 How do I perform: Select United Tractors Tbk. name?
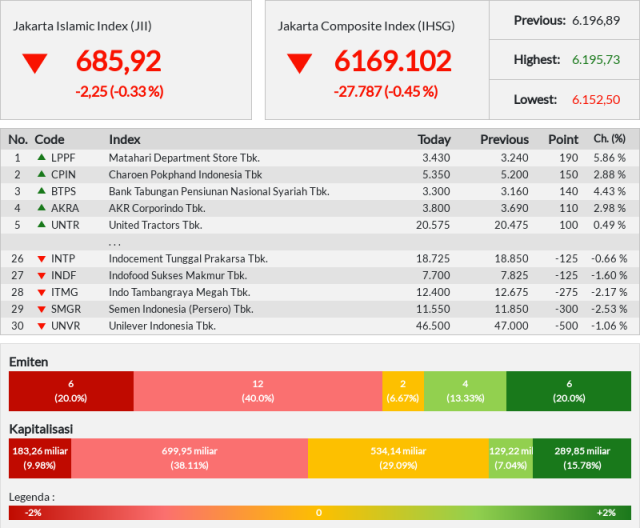click(156, 225)
